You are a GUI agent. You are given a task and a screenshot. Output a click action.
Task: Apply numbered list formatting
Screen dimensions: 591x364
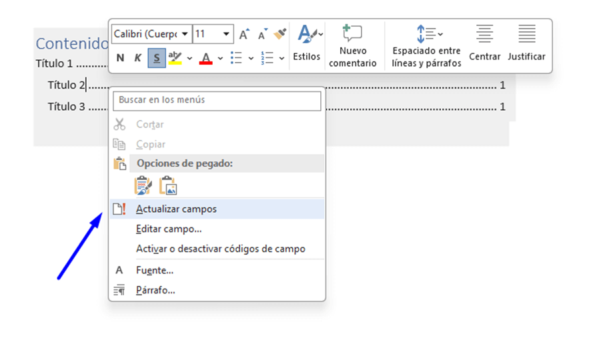(267, 58)
